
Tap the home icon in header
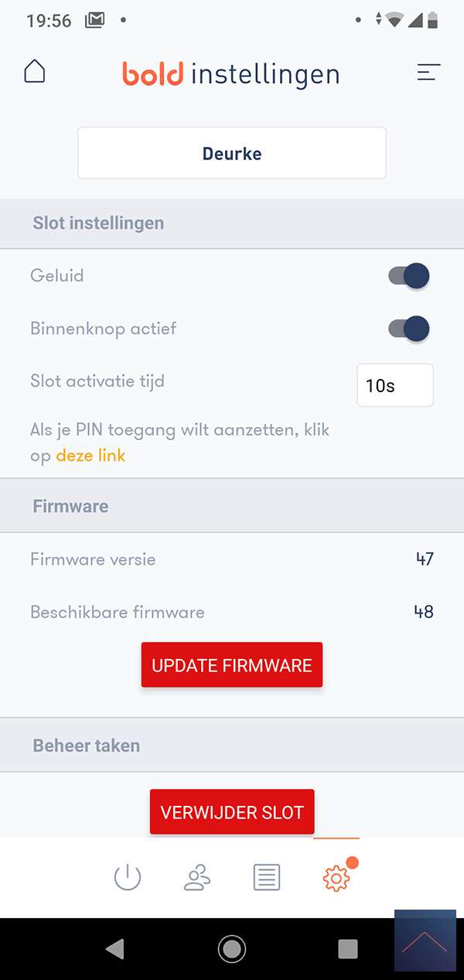35,72
